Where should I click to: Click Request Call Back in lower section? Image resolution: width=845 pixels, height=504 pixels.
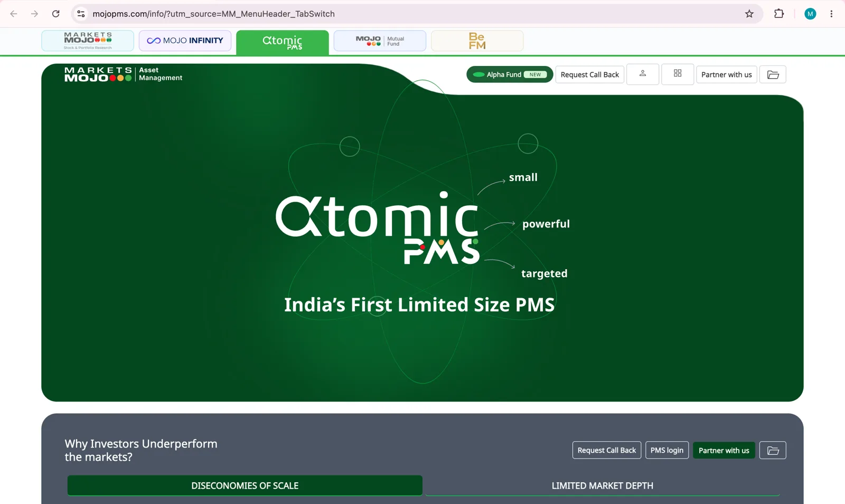[x=607, y=450]
